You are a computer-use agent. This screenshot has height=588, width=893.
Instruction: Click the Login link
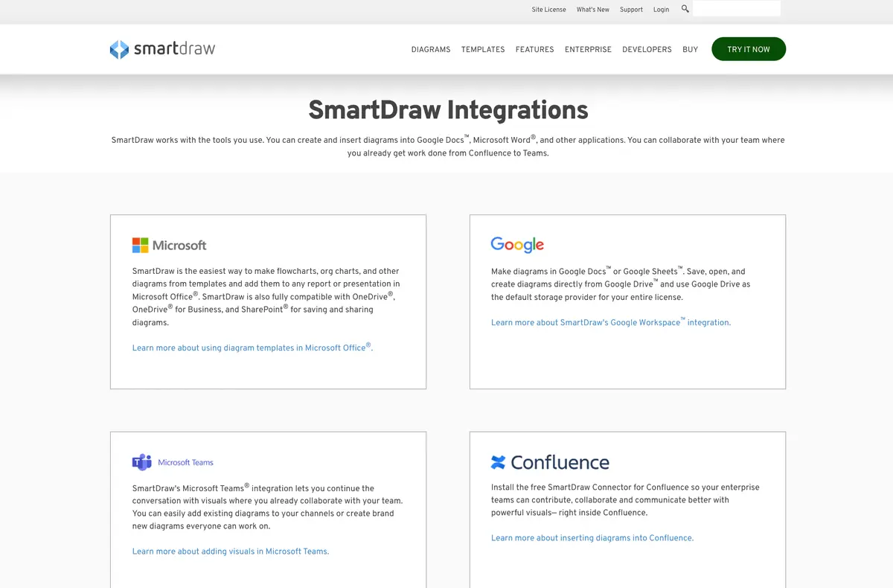point(661,10)
